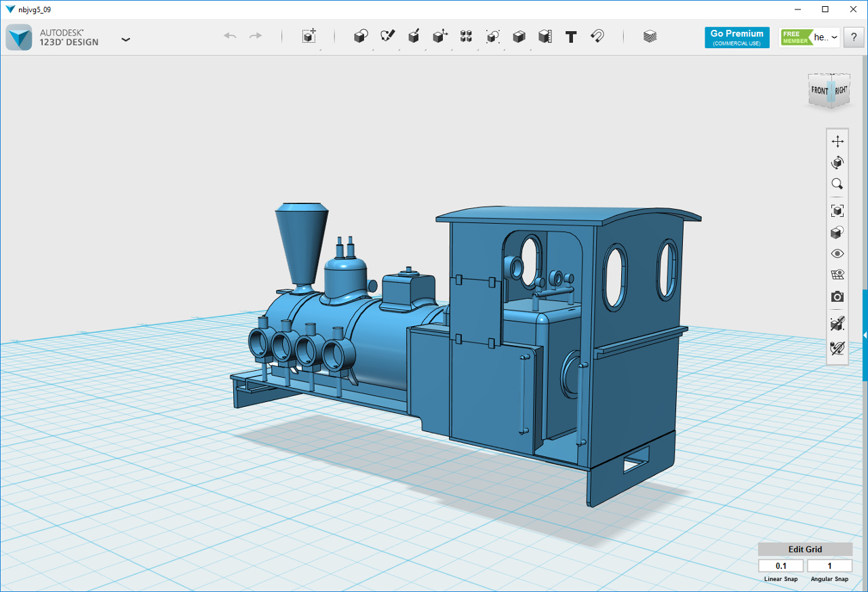Open the Primitives tool in top toolbar
The height and width of the screenshot is (592, 868).
point(361,37)
